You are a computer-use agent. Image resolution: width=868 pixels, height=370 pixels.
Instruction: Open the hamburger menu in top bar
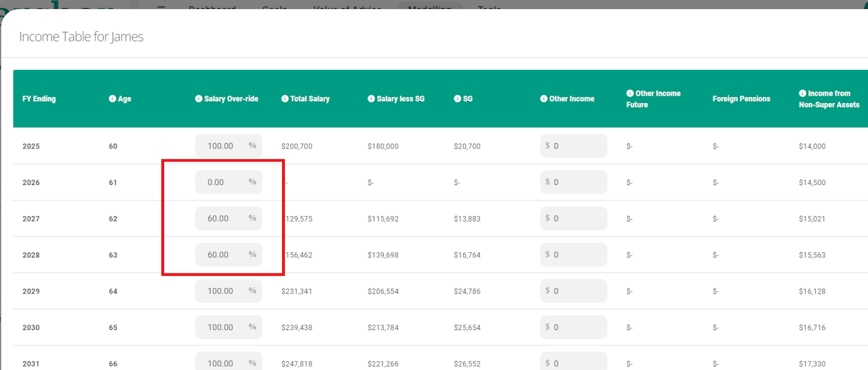click(x=161, y=7)
